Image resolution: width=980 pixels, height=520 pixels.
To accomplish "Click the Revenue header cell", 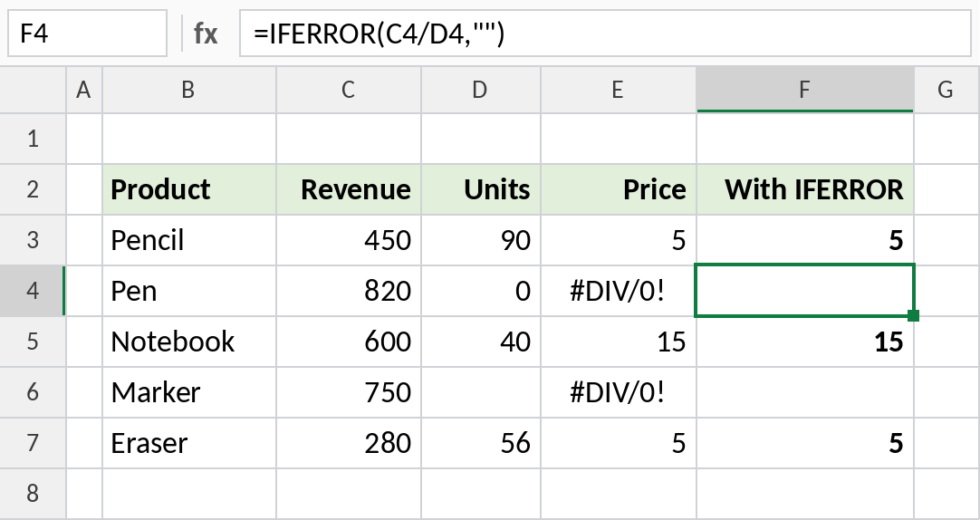I will pyautogui.click(x=348, y=189).
